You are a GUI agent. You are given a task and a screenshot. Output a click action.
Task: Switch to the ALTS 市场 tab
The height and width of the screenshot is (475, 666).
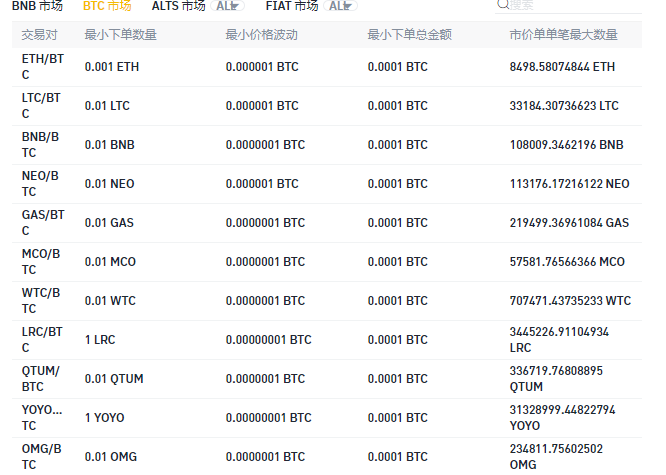pyautogui.click(x=178, y=6)
